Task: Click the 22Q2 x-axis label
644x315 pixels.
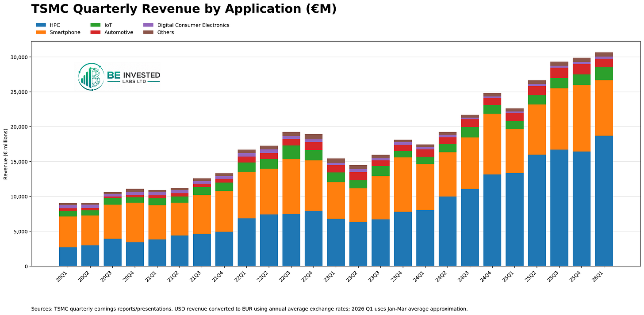Action: [264, 276]
